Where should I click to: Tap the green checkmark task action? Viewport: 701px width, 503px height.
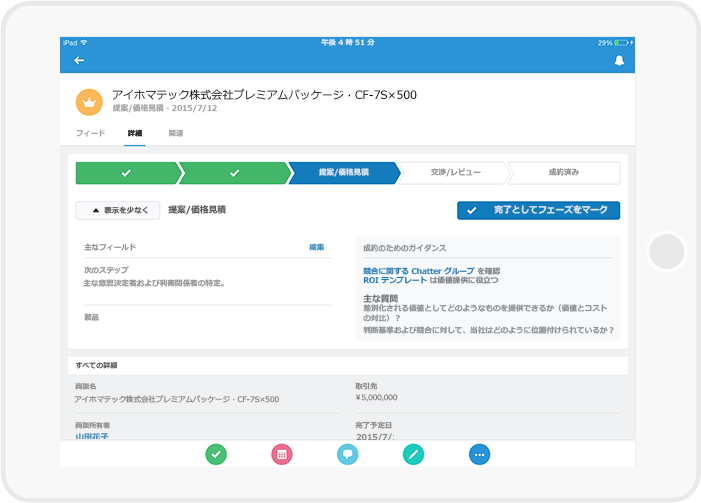pyautogui.click(x=216, y=454)
